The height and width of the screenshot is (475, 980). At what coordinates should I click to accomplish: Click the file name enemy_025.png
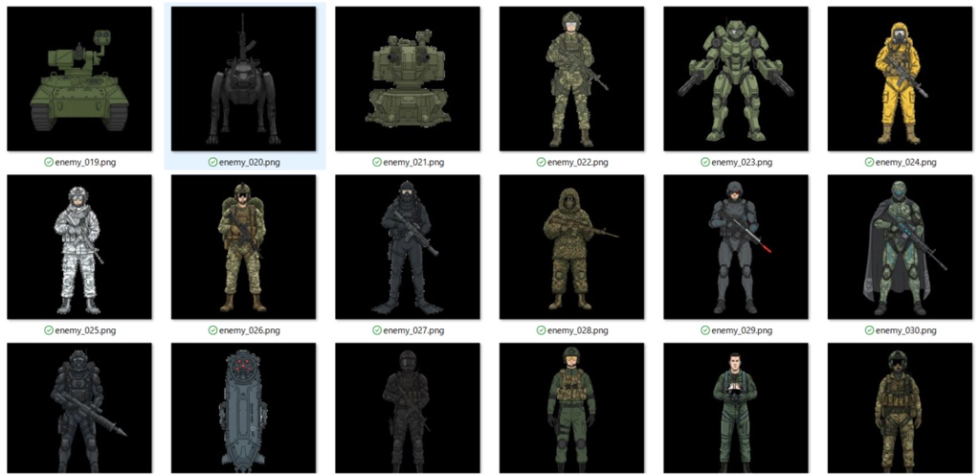[x=85, y=330]
